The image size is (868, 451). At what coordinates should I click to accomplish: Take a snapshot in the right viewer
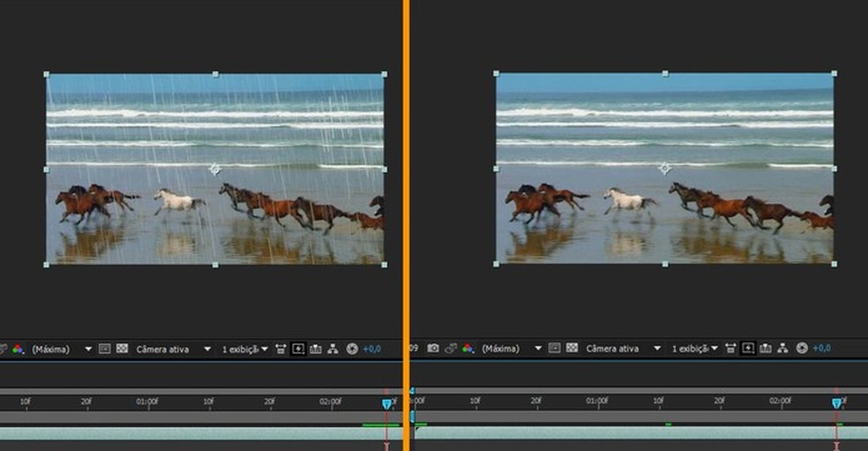433,349
